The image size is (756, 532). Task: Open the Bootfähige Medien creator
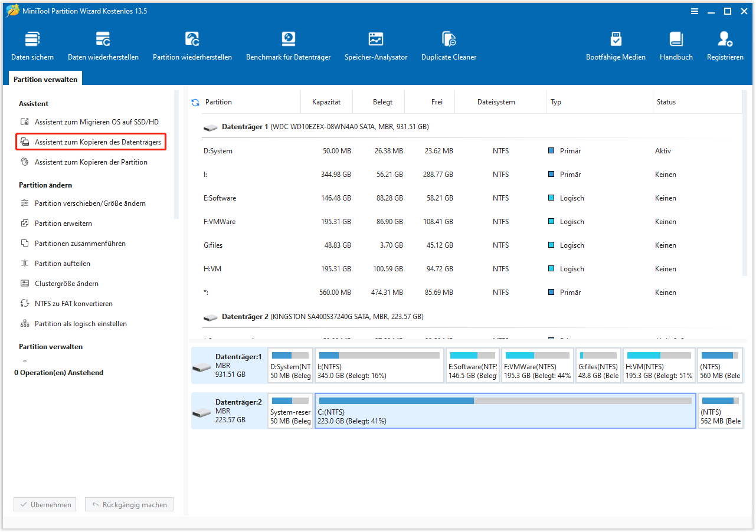616,44
